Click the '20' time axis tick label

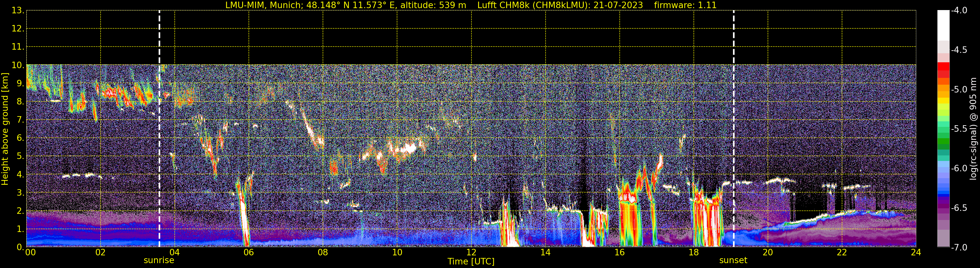pos(768,252)
